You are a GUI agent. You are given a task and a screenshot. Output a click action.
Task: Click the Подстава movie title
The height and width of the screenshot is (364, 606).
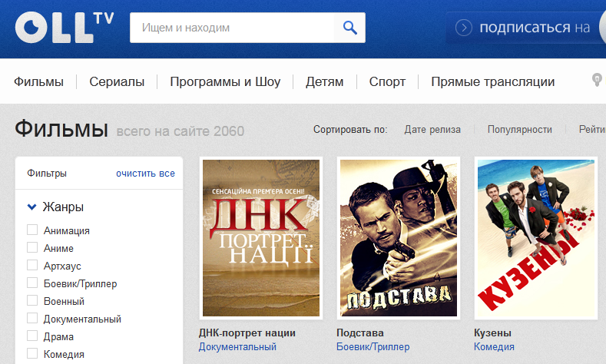coord(359,333)
